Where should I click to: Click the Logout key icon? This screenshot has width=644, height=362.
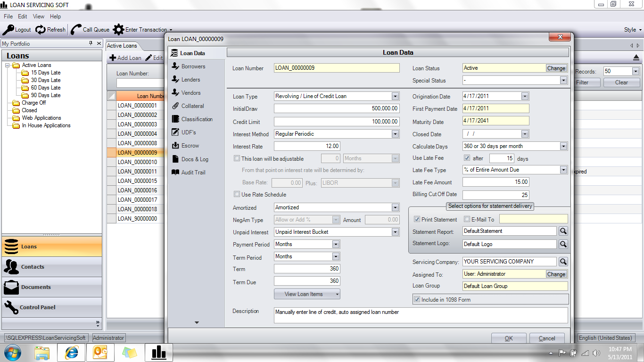point(8,30)
